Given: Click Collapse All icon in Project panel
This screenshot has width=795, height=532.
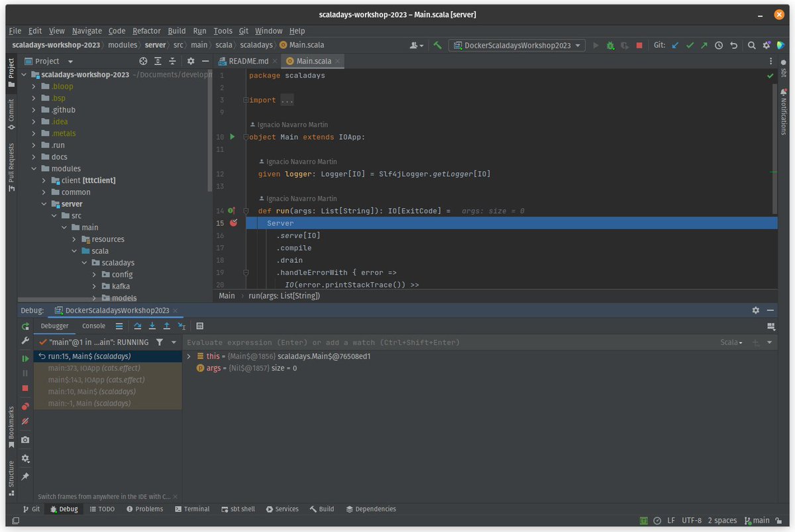Looking at the screenshot, I should [172, 61].
